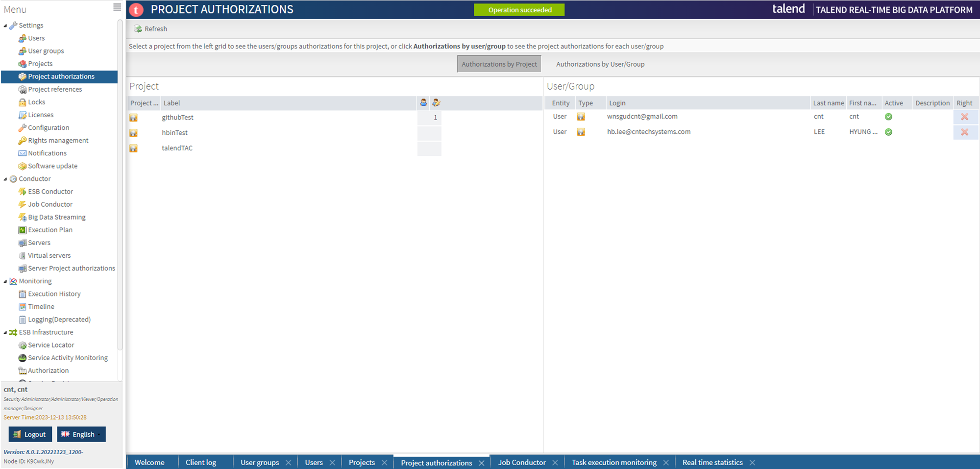Open Service Activity Monitoring page
This screenshot has height=469, width=980.
pos(68,358)
